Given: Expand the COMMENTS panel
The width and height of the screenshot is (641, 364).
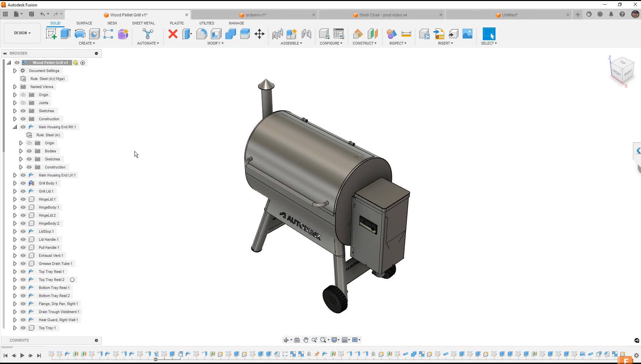Looking at the screenshot, I should click(96, 340).
